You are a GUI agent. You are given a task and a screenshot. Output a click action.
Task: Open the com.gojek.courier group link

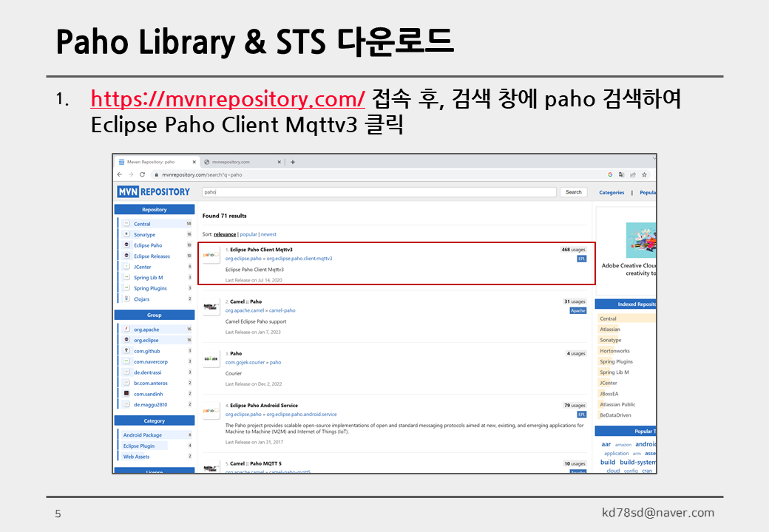[245, 363]
